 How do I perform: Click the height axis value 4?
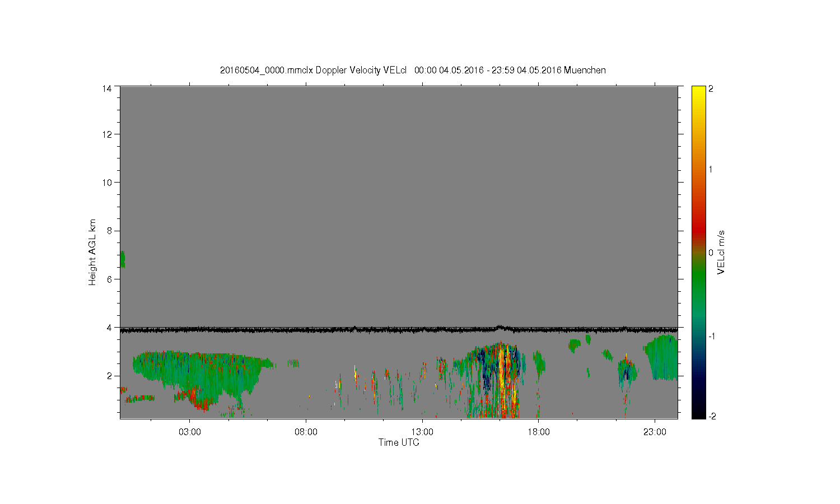click(x=109, y=327)
